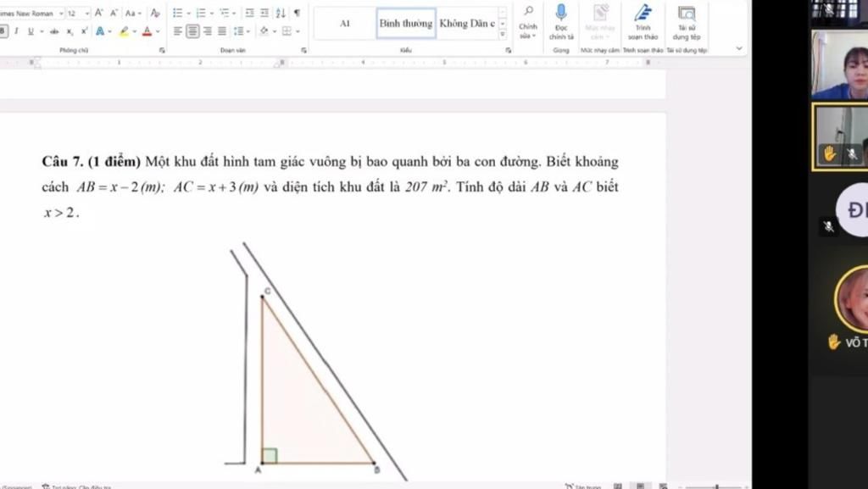Viewport: 868px width, 489px height.
Task: Open the line and paragraph spacing menu
Action: (240, 31)
